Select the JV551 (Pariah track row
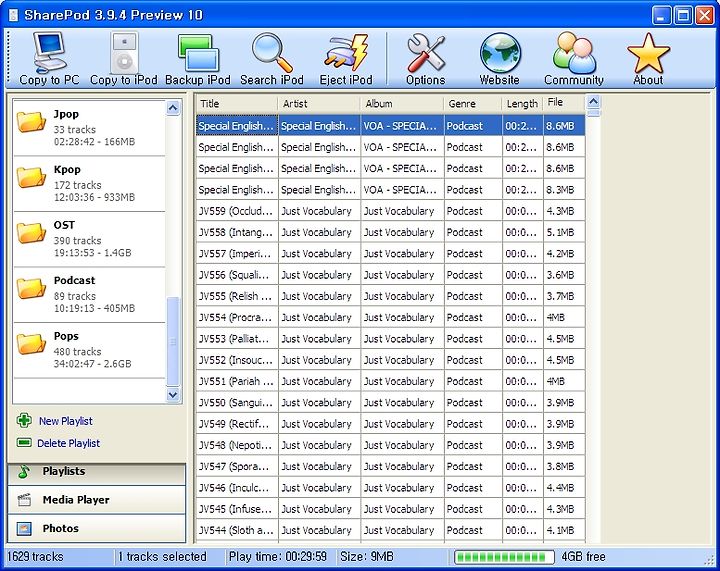Screen dimensions: 720x571 click(x=391, y=381)
